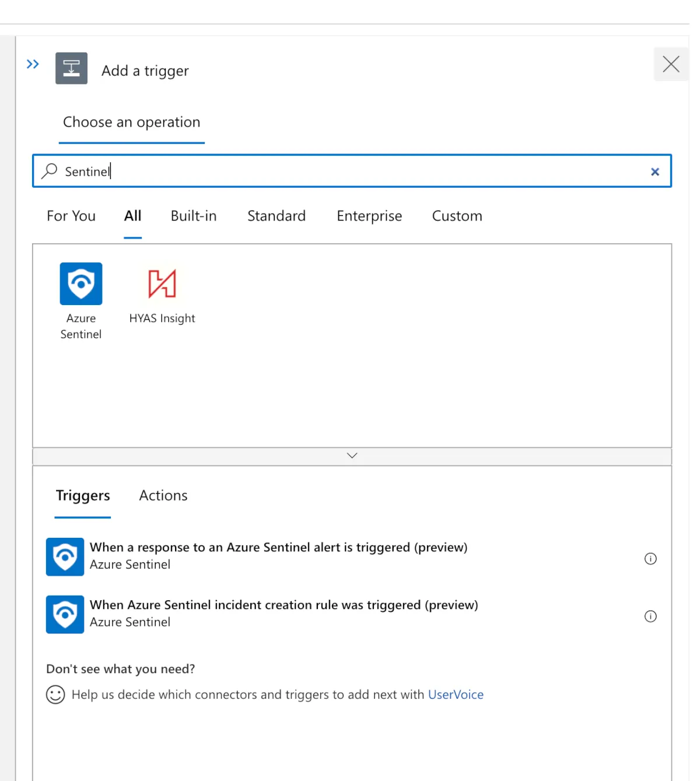Expand connector list with down chevron
This screenshot has width=700, height=781.
click(x=352, y=456)
